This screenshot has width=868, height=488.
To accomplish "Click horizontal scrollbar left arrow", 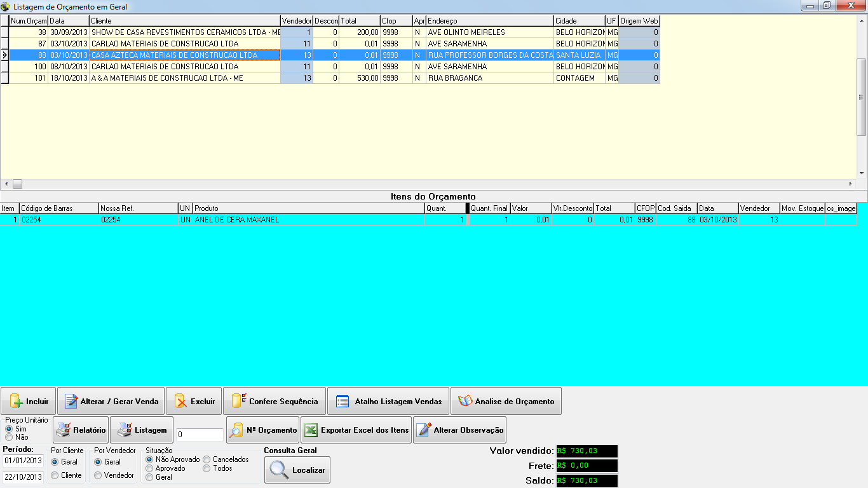I will [6, 184].
